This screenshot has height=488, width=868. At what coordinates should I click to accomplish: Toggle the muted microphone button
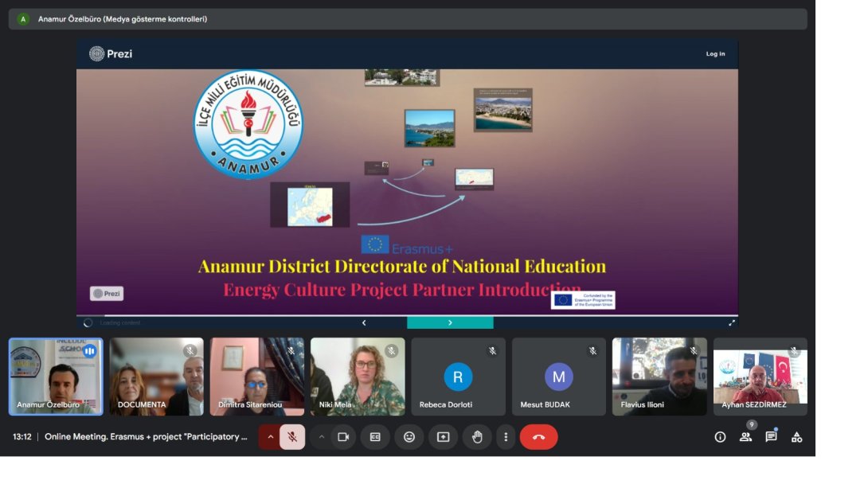(x=292, y=437)
